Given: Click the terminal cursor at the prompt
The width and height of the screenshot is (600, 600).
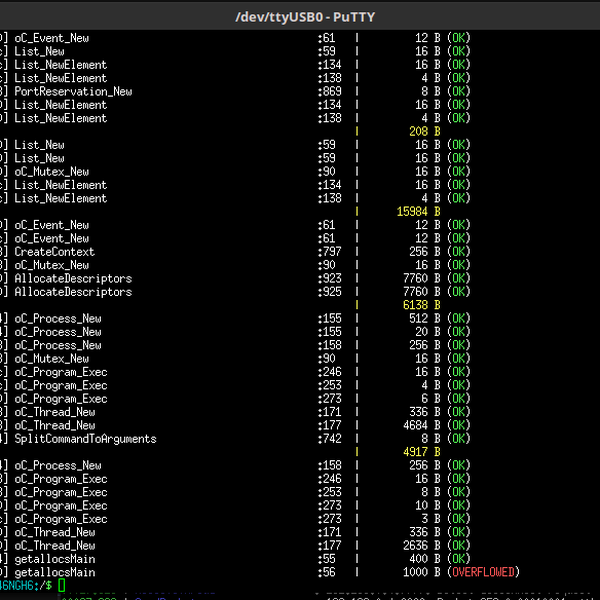Looking at the screenshot, I should coord(61,585).
